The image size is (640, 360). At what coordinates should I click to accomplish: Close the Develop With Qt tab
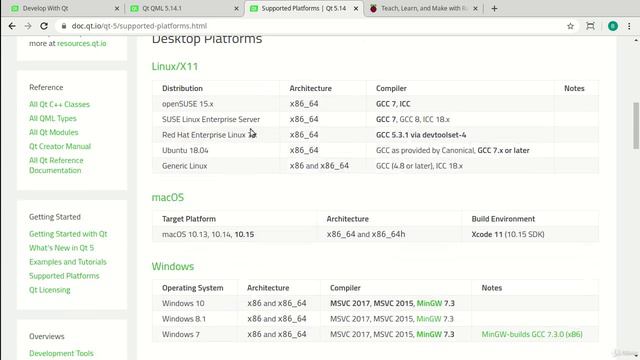[117, 8]
